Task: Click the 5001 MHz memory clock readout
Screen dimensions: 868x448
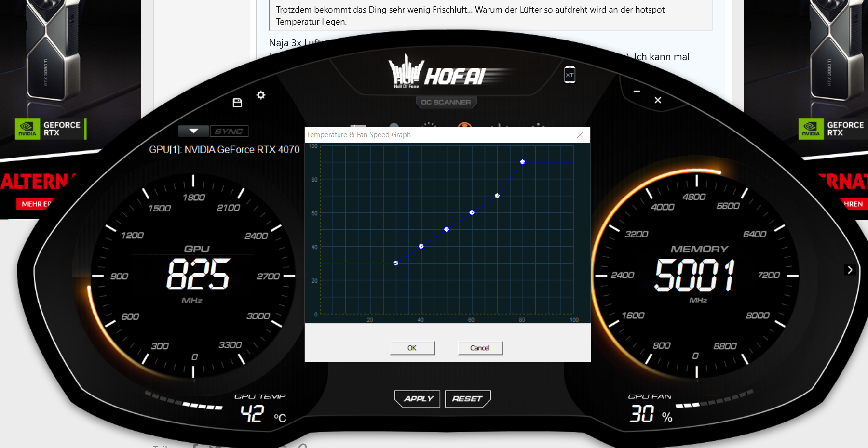Action: click(x=695, y=275)
